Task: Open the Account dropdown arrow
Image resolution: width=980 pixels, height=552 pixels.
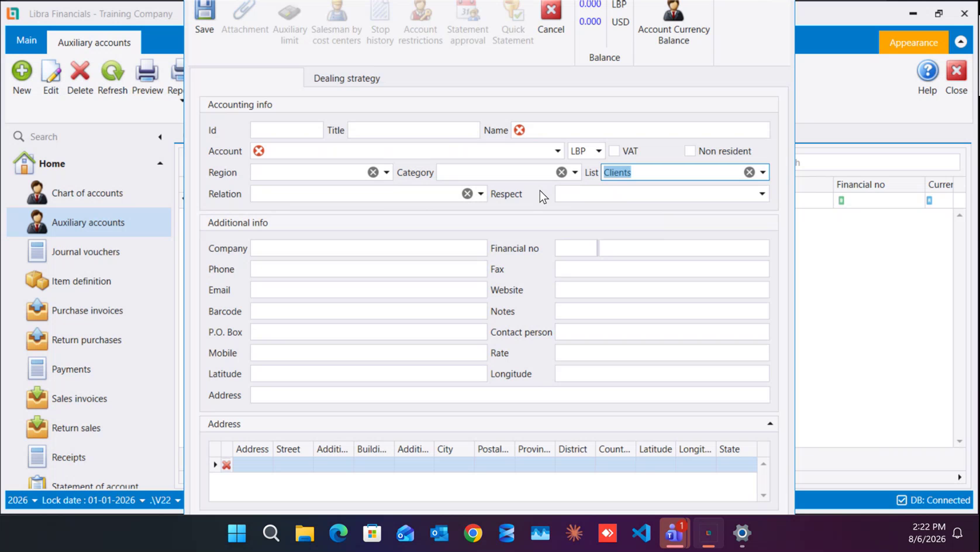Action: 557,151
